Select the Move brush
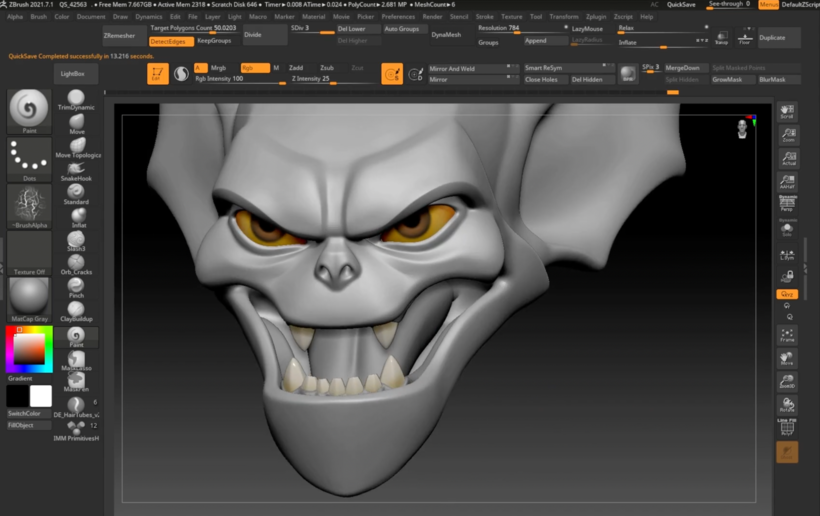This screenshot has width=820, height=516. click(76, 124)
